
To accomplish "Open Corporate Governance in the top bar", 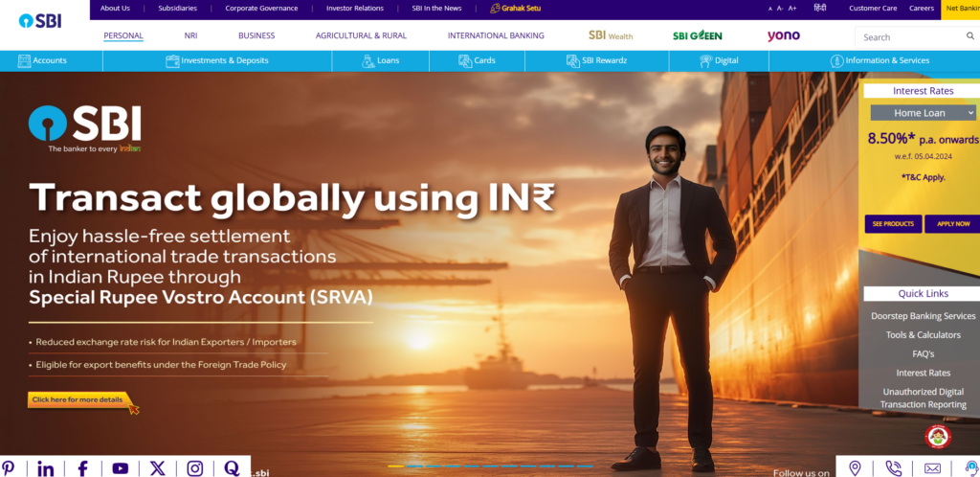I will click(261, 8).
